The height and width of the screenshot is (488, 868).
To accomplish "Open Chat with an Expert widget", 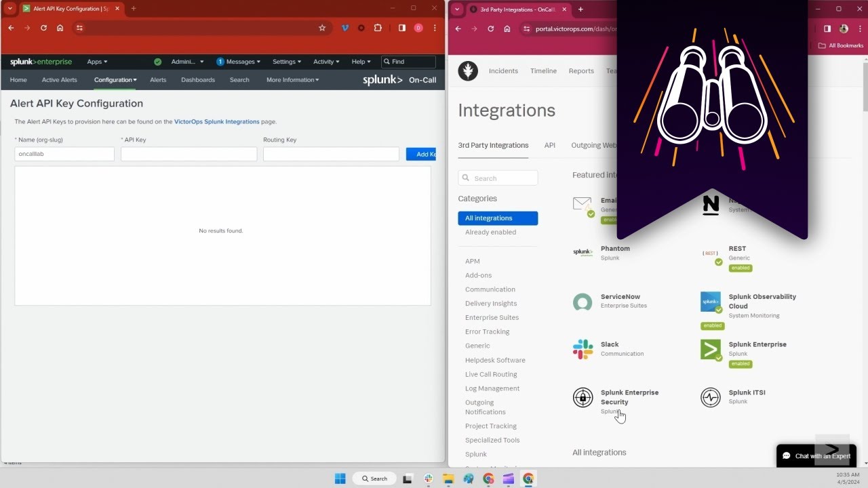I will 816,456.
